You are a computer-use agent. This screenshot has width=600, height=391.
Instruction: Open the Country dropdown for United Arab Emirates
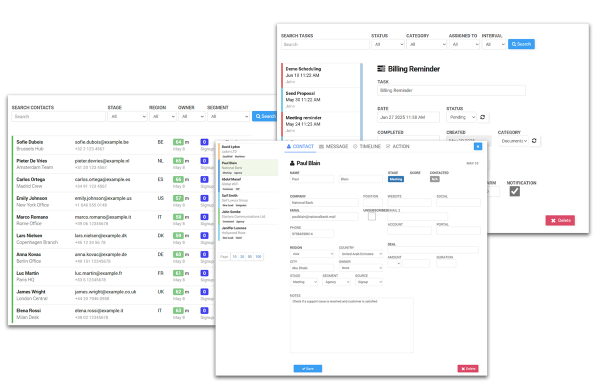click(x=361, y=254)
